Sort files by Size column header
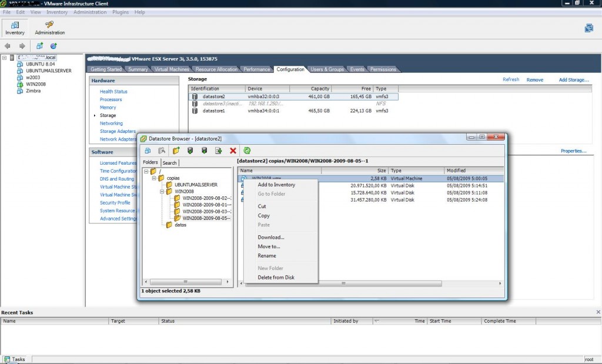Image resolution: width=602 pixels, height=364 pixels. [354, 171]
